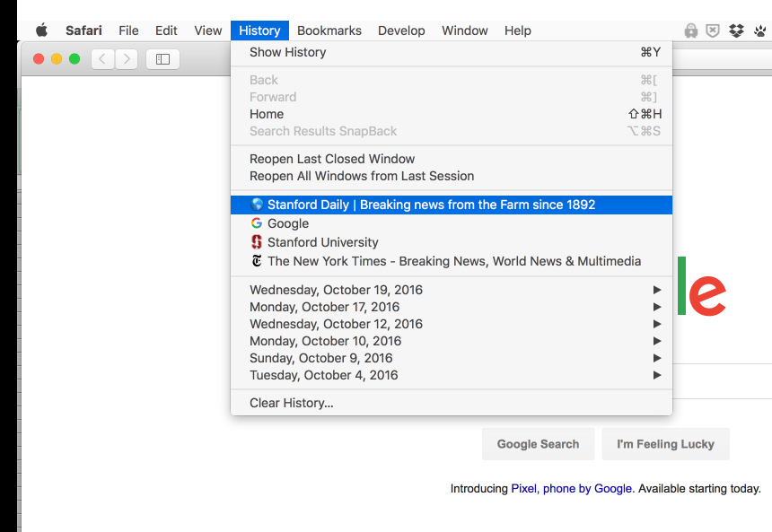772x532 pixels.
Task: Click the Google Search button
Action: pos(538,444)
